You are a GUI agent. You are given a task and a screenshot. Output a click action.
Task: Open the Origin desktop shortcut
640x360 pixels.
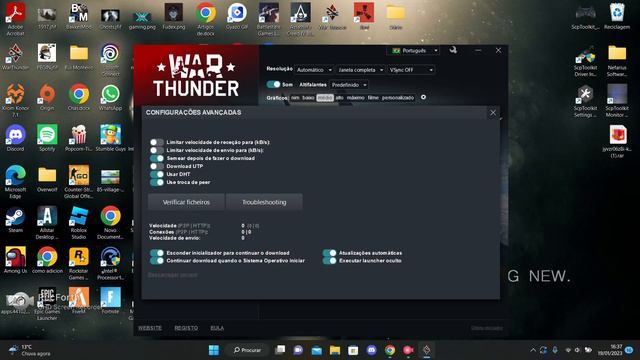tap(47, 98)
